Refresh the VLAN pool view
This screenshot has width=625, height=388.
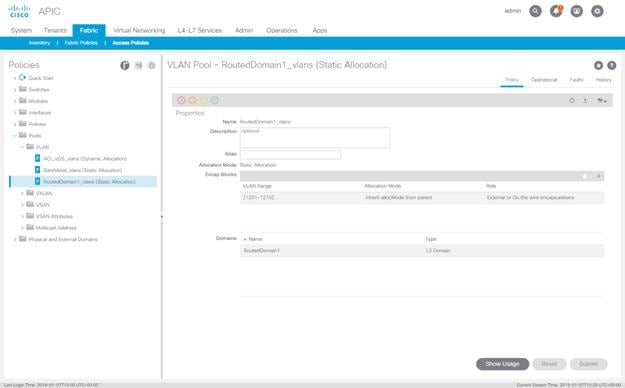[572, 101]
